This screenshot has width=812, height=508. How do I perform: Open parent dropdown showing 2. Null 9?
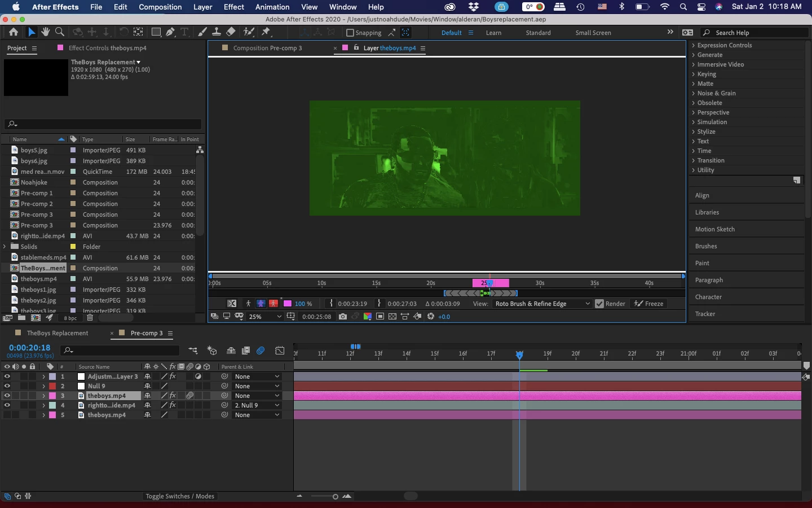pos(257,405)
